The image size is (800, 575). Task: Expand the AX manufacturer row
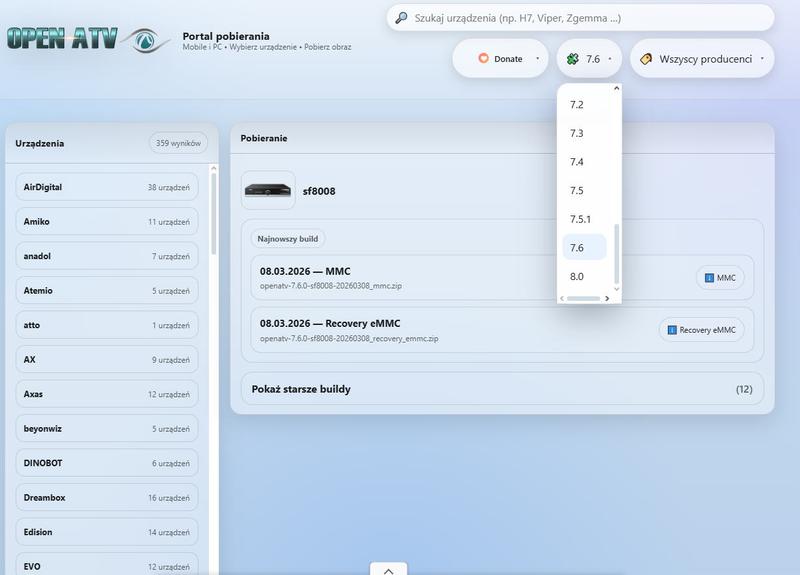coord(107,360)
